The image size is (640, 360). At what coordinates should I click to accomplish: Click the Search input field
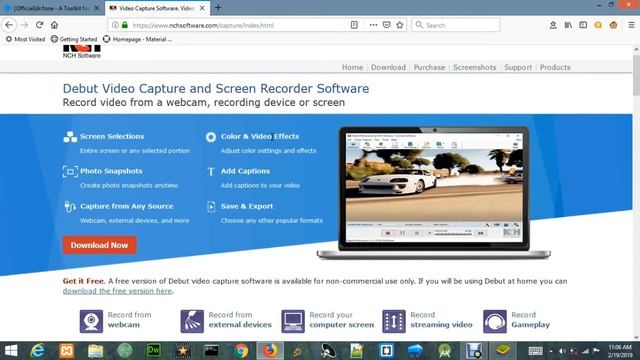(456, 25)
